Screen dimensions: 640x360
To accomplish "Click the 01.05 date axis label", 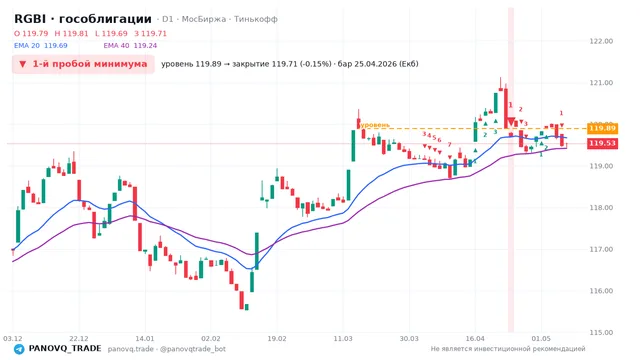I will coord(541,339).
